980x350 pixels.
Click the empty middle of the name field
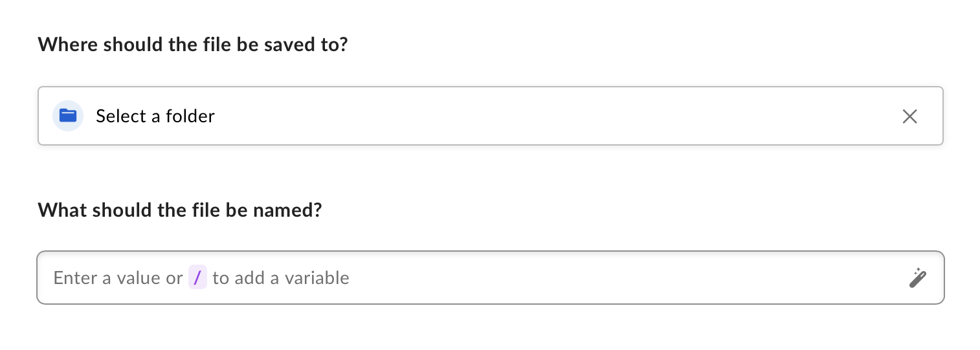click(x=615, y=278)
